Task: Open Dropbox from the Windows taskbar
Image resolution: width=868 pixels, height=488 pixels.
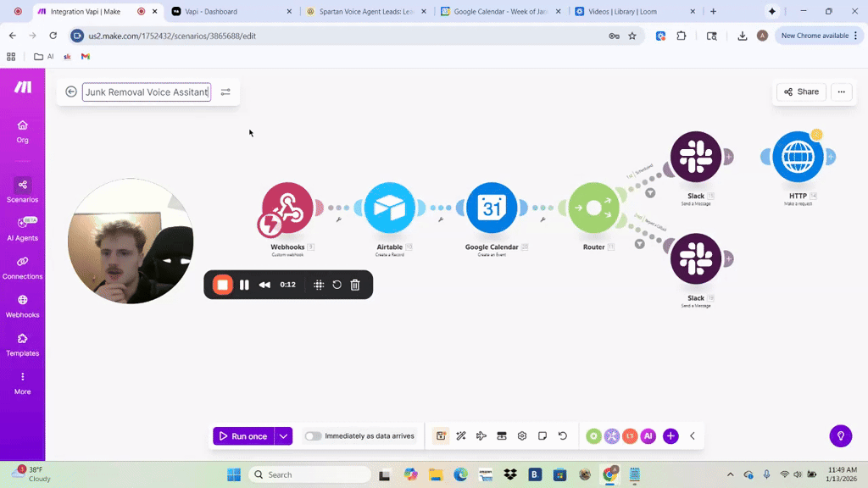Action: [509, 474]
